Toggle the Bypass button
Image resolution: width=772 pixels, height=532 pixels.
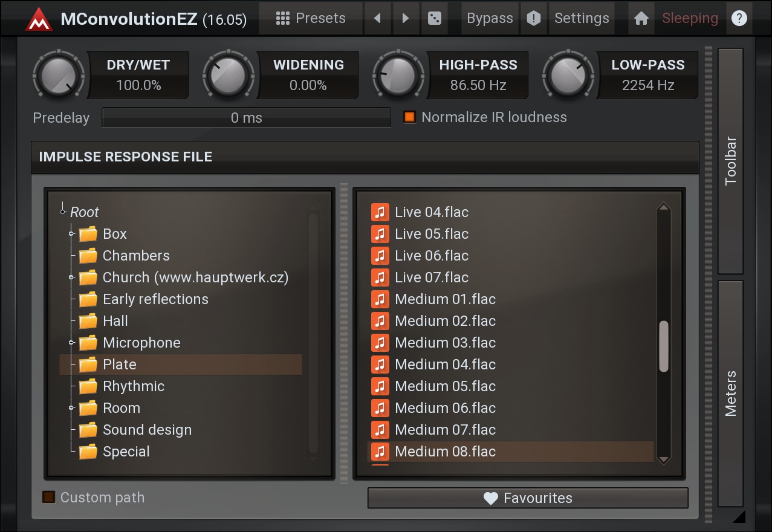pos(490,18)
